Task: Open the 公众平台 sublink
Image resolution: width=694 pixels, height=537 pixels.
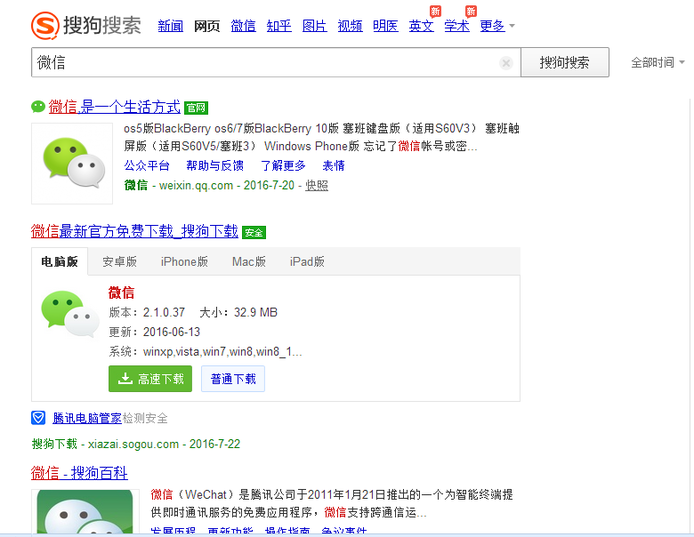Action: pyautogui.click(x=147, y=166)
